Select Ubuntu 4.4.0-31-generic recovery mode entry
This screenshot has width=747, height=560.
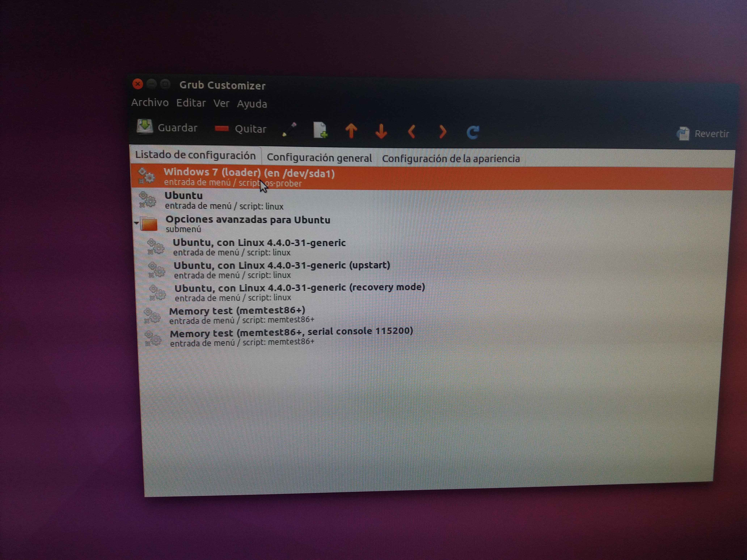[x=299, y=288]
